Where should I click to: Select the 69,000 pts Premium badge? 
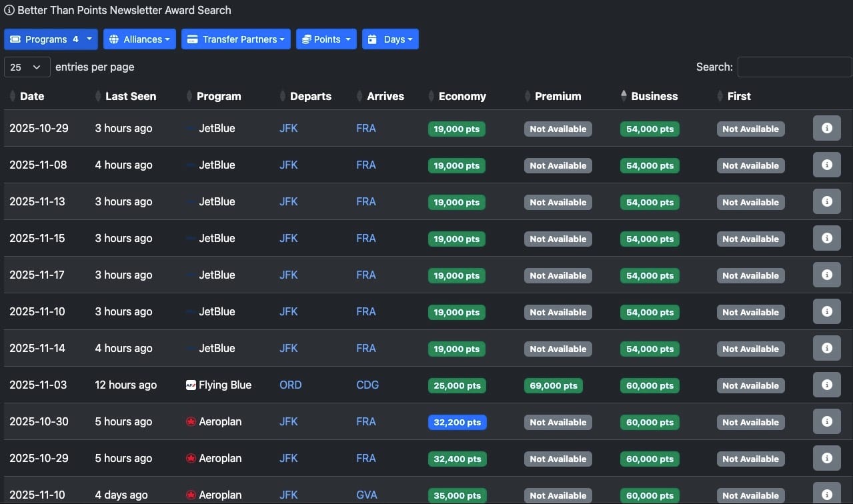pos(554,385)
